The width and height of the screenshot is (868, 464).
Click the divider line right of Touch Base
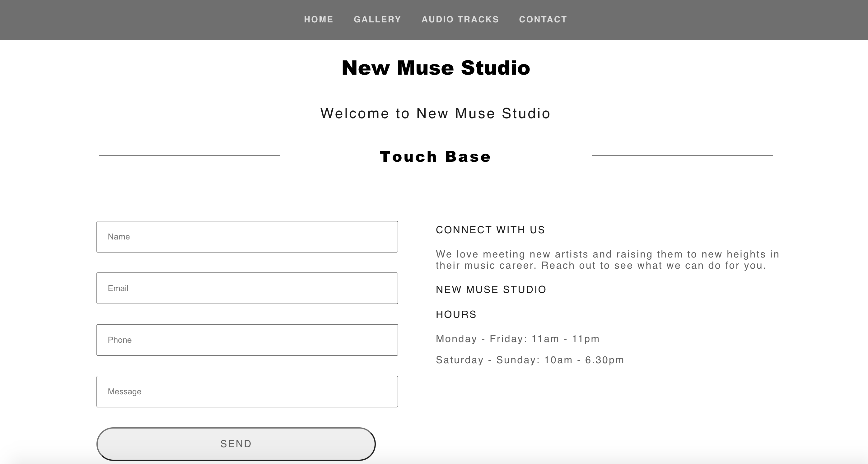(x=682, y=155)
